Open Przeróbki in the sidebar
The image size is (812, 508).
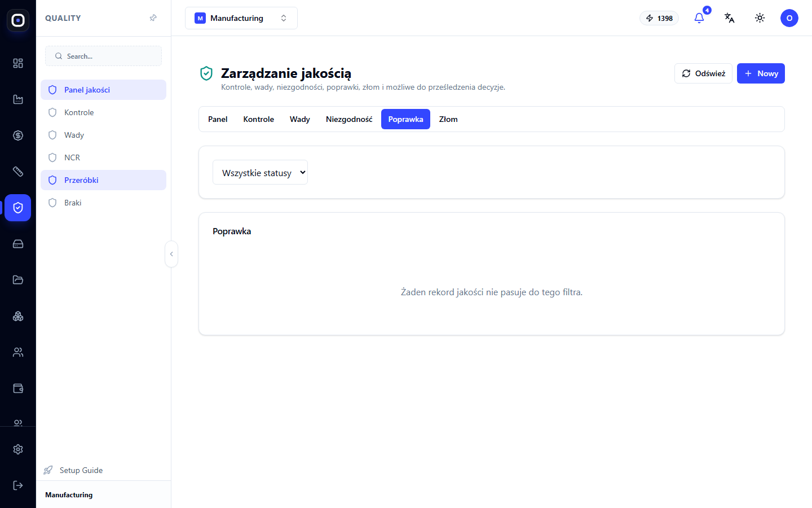click(103, 180)
